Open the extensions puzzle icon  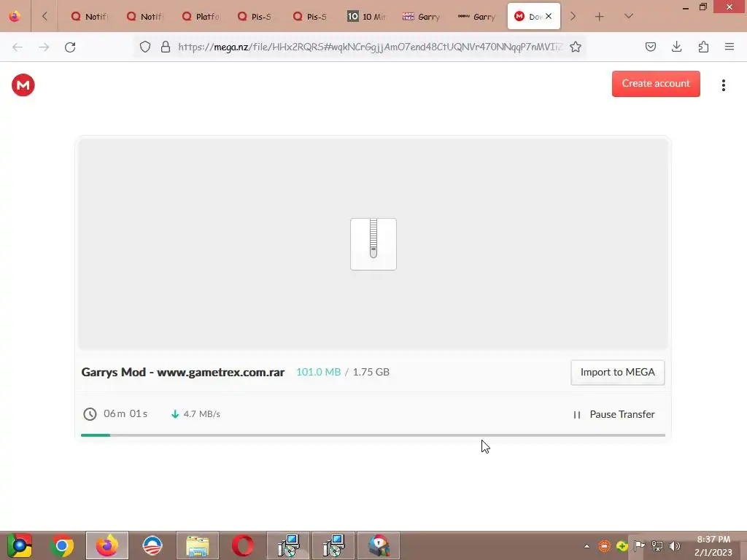point(703,47)
